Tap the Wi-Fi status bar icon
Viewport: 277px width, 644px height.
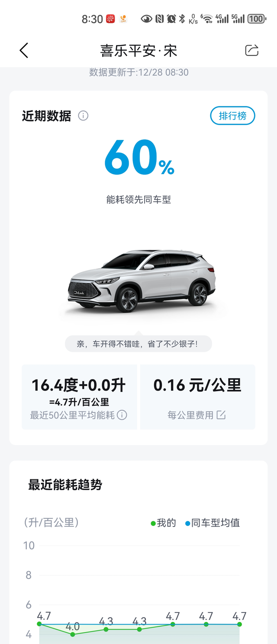(208, 19)
